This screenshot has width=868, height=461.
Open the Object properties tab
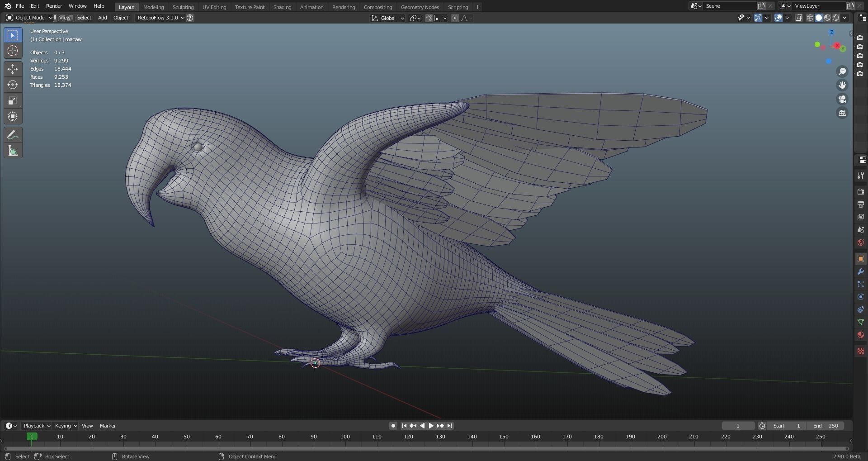tap(861, 259)
